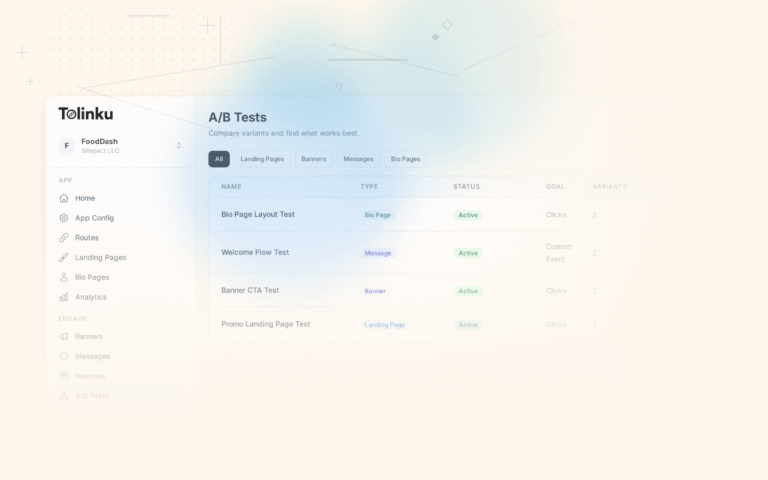The height and width of the screenshot is (480, 768).
Task: Click the Banners megaphone icon
Action: pyautogui.click(x=64, y=336)
